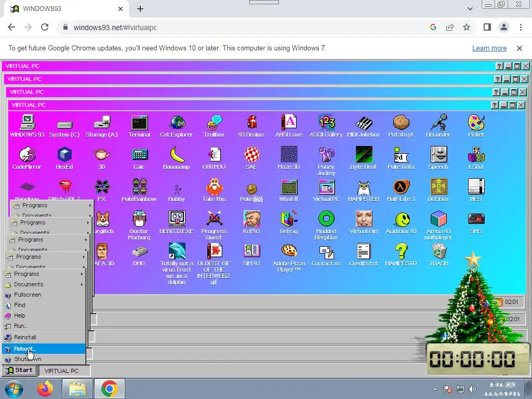Open a new Chrome tab
The width and height of the screenshot is (532, 399).
coord(140,9)
